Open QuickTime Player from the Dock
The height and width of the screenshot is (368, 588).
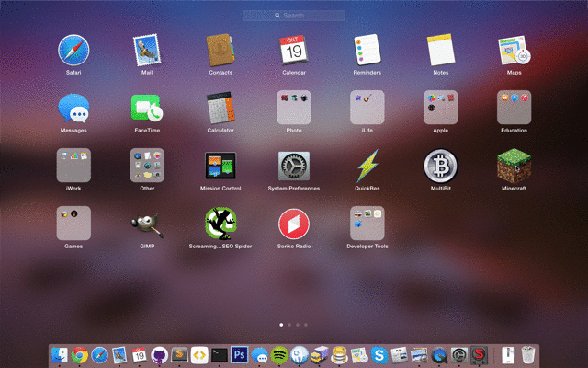pyautogui.click(x=439, y=355)
